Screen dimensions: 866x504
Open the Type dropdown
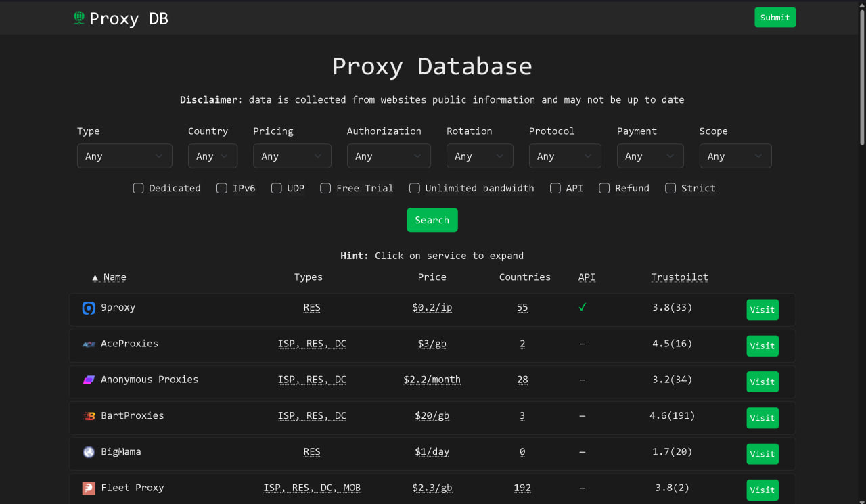[124, 156]
